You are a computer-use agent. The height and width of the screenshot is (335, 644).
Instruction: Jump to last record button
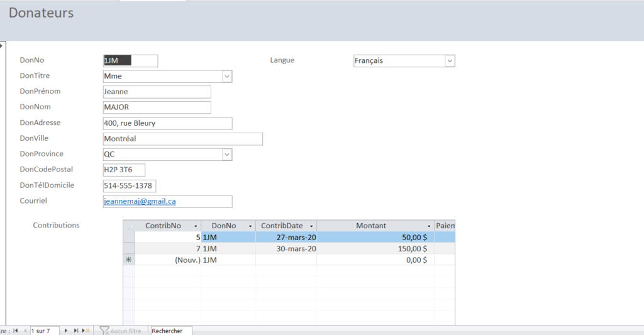(76, 331)
